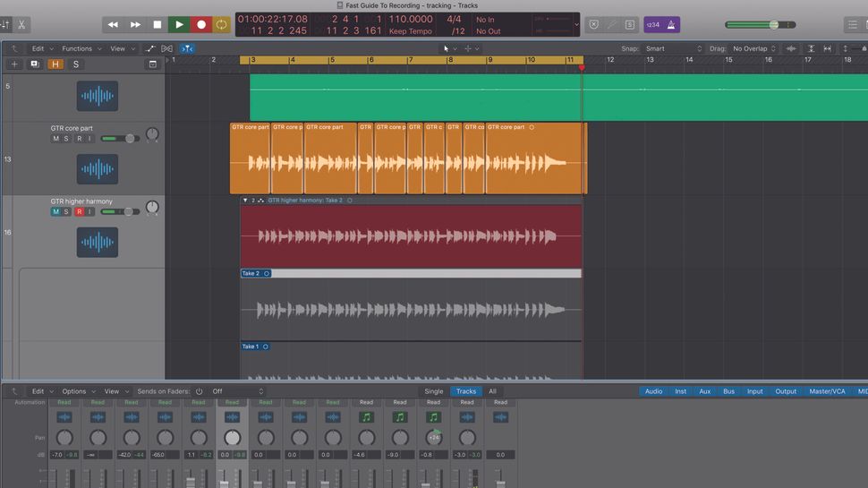Enable Flex view icon
The image size is (868, 488).
(x=166, y=48)
